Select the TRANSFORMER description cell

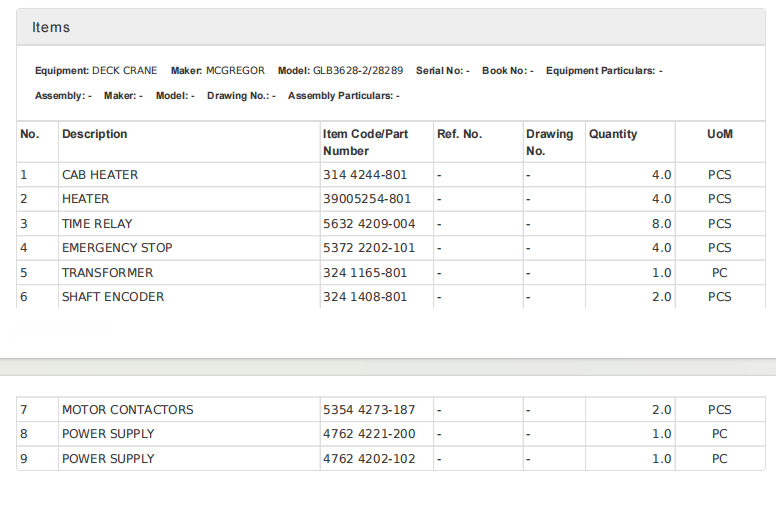tap(107, 273)
